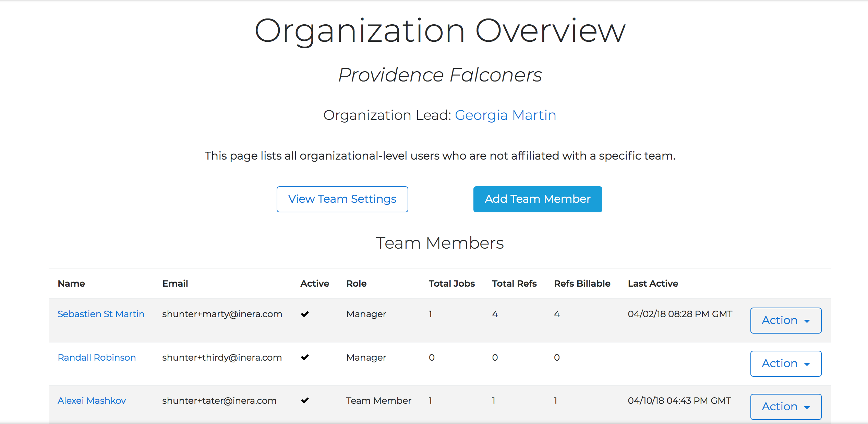868x424 pixels.
Task: Click the active checkmark in Randall Robinson's row
Action: [305, 357]
